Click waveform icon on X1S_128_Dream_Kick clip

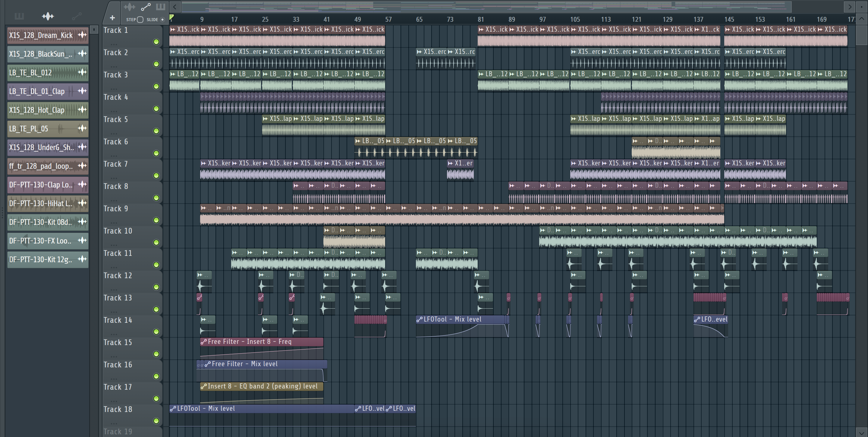click(x=82, y=35)
